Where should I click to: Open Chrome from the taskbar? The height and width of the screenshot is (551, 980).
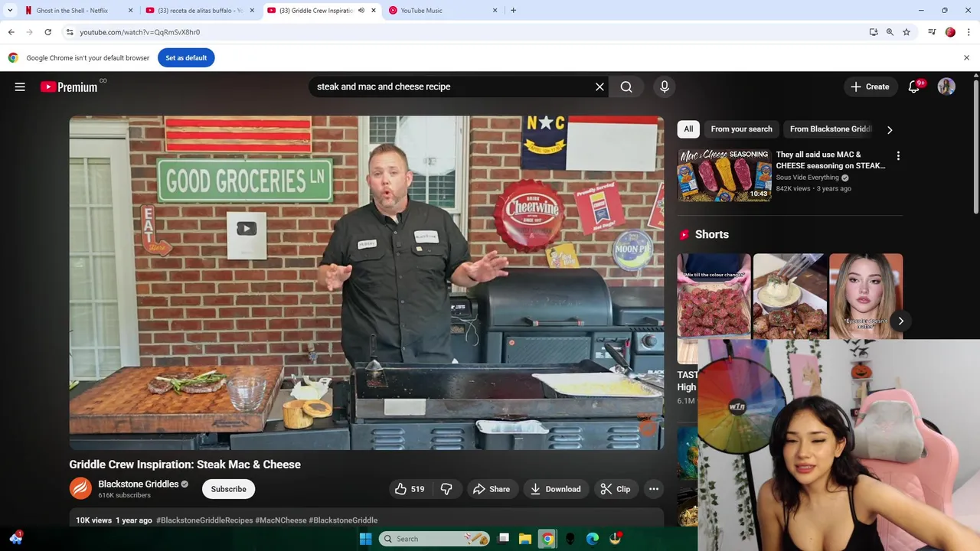(x=547, y=539)
